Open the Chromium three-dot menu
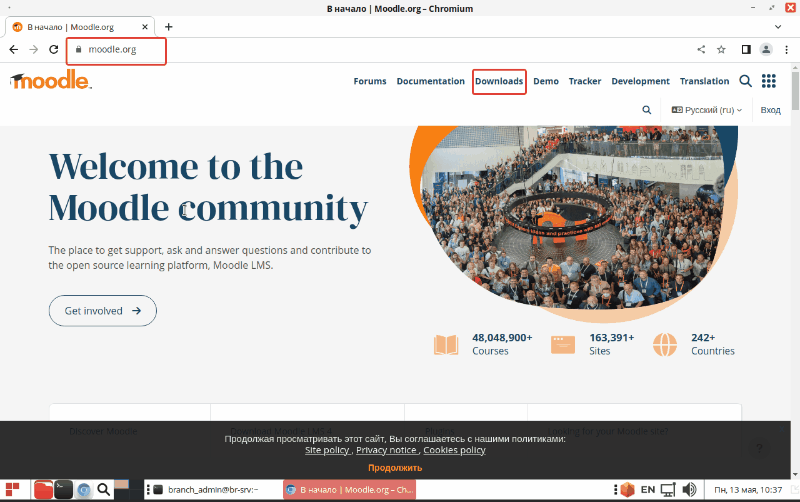Image resolution: width=800 pixels, height=502 pixels. [786, 49]
